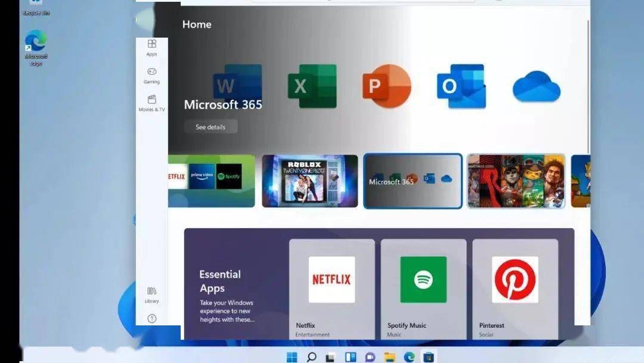Click the Microsoft Store taskbar icon
The height and width of the screenshot is (363, 644).
click(x=428, y=357)
